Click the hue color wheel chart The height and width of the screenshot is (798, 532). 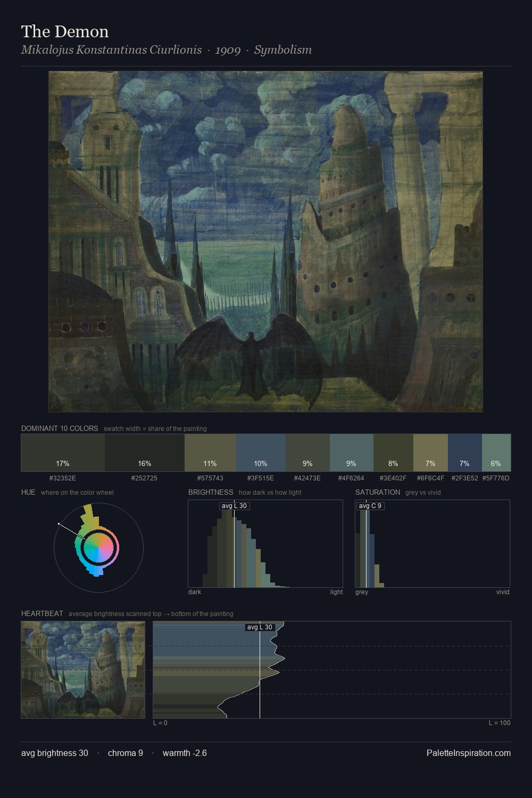[98, 547]
